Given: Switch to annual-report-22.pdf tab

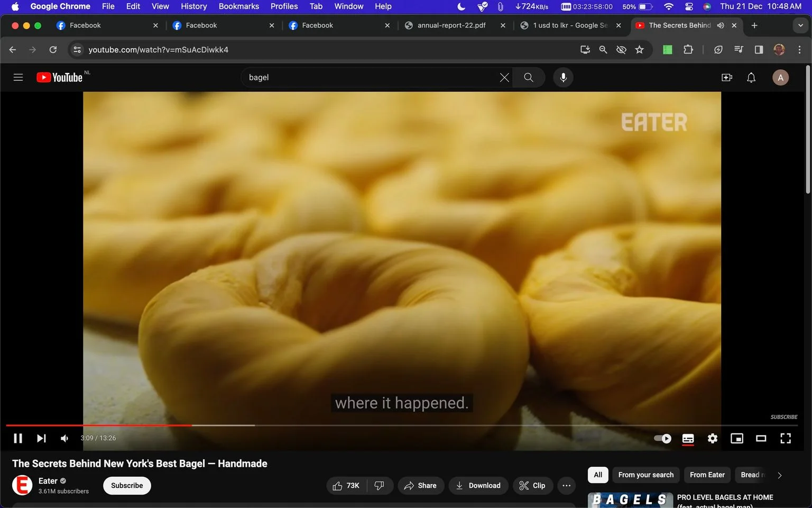Looking at the screenshot, I should 451,25.
